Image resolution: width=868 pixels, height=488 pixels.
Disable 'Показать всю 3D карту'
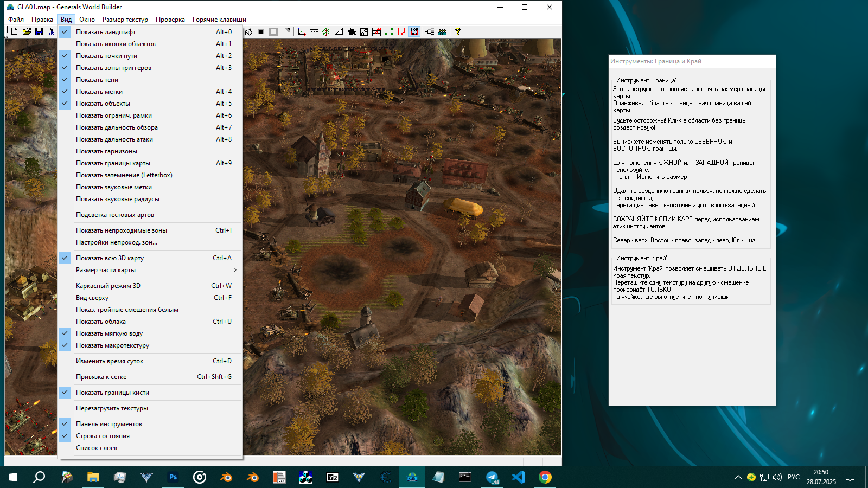tap(150, 258)
